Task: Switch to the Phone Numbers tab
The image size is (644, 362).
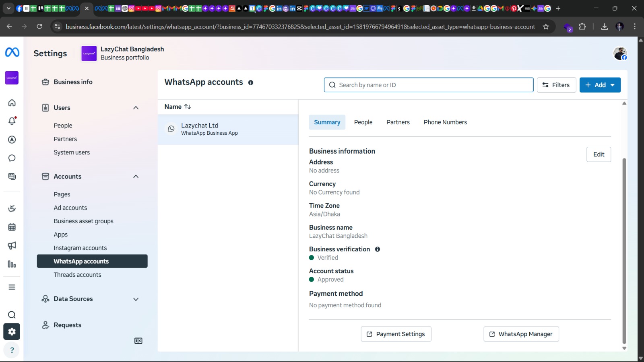Action: (x=445, y=122)
